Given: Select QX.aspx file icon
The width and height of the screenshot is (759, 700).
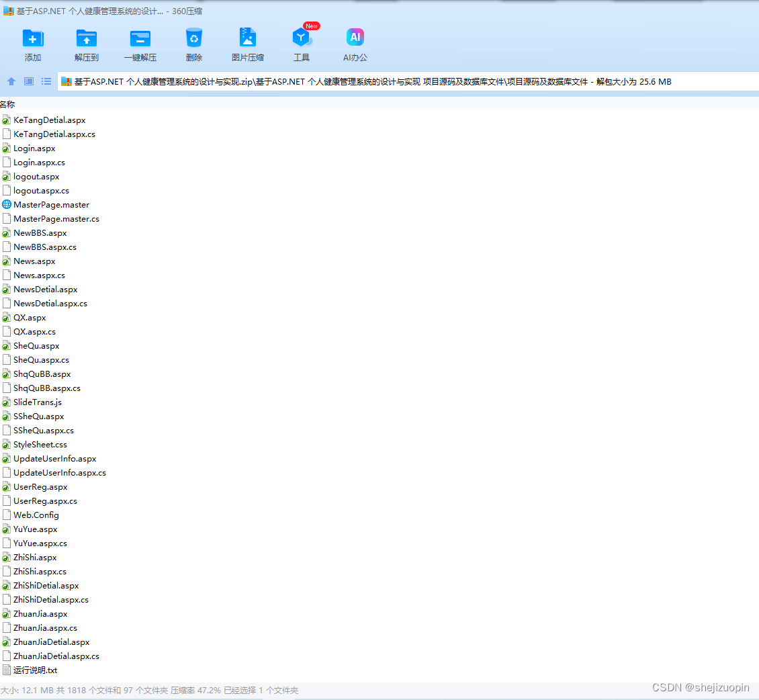Looking at the screenshot, I should (6, 318).
